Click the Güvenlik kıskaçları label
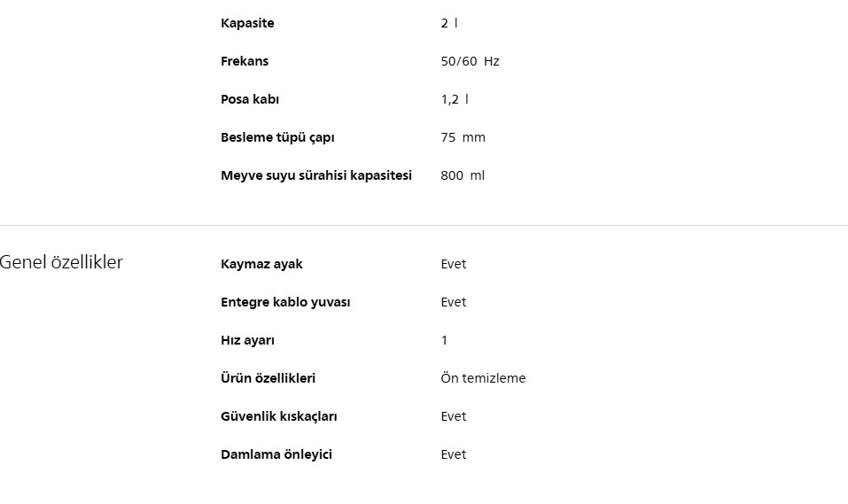 [x=279, y=416]
